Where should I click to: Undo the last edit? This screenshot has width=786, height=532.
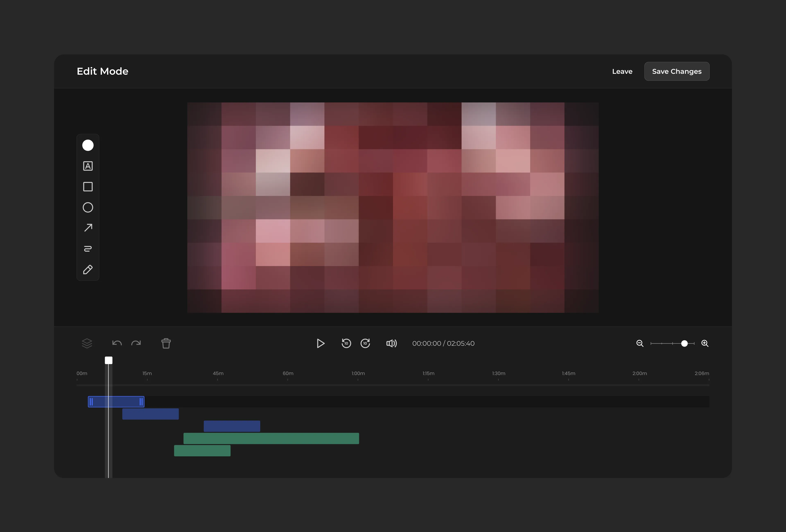coord(117,343)
